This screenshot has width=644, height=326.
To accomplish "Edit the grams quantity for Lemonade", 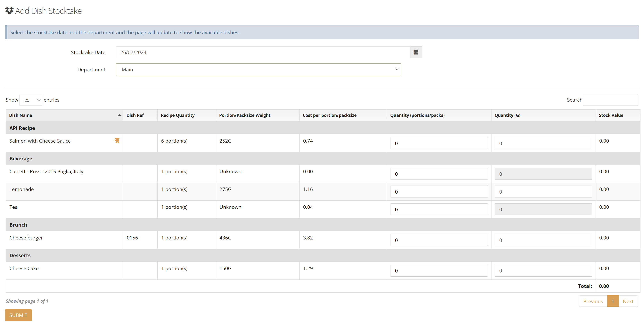I will pos(543,191).
